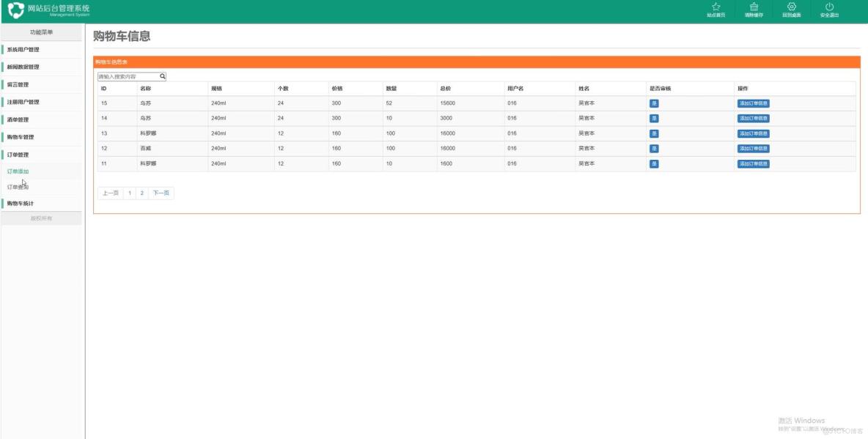Expand 购物车统计 menu
Image resolution: width=868 pixels, height=439 pixels.
coord(42,203)
